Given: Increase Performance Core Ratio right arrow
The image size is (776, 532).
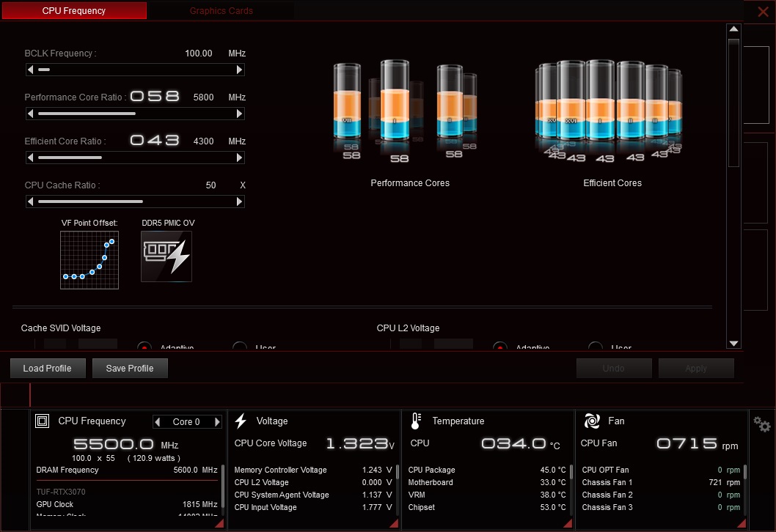Looking at the screenshot, I should (x=240, y=114).
